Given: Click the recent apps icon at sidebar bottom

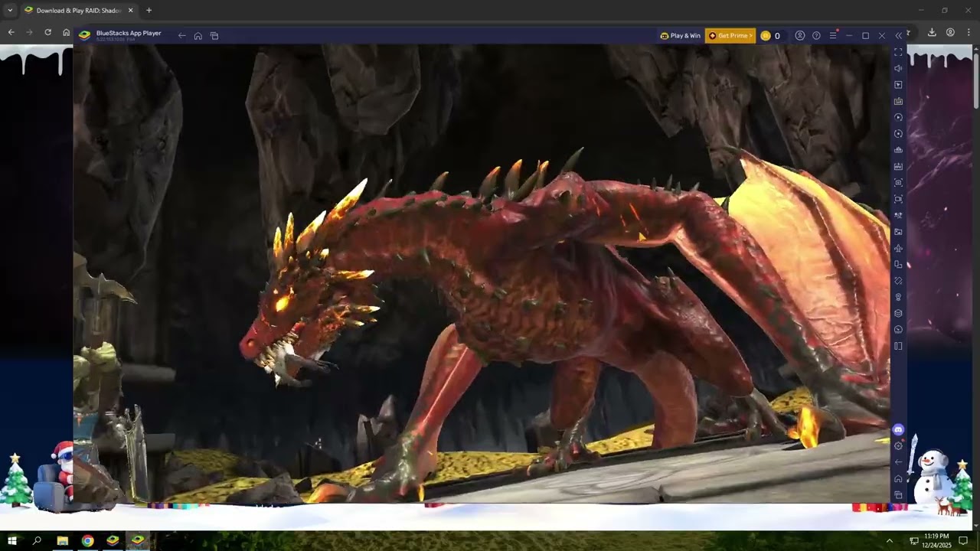Looking at the screenshot, I should pos(898,495).
